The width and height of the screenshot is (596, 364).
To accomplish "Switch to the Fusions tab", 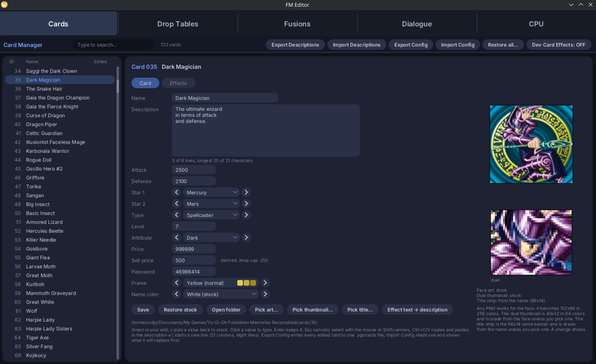I will (x=297, y=24).
